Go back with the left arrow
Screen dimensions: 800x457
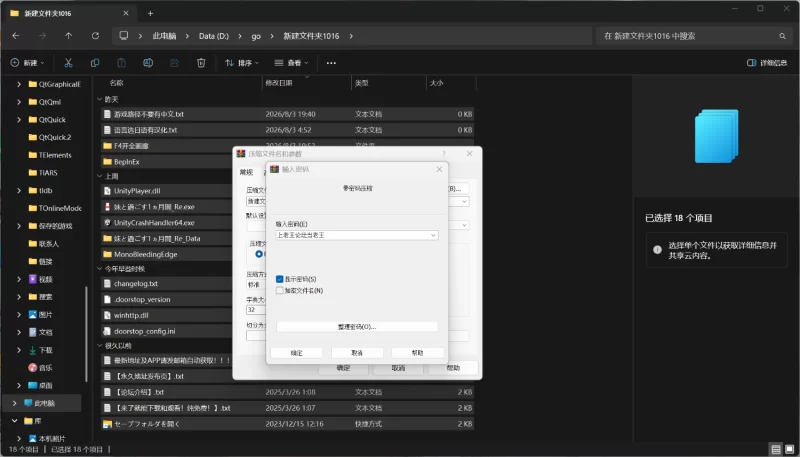[16, 36]
